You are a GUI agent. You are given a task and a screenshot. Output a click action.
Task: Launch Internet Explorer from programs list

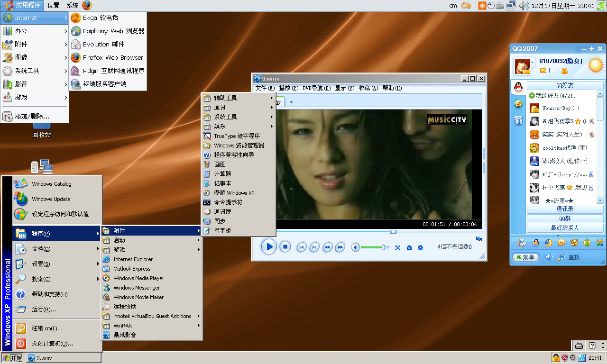coord(152,259)
